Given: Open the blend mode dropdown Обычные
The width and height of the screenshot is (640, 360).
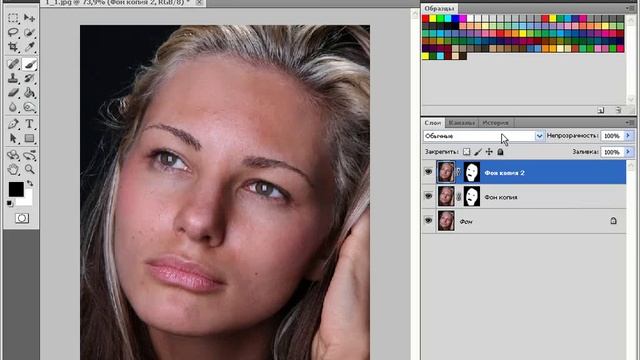Looking at the screenshot, I should coord(484,136).
